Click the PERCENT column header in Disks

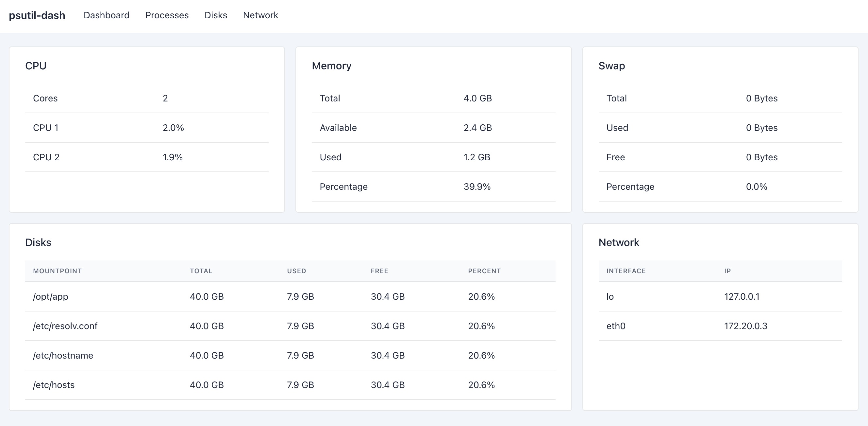[x=484, y=271]
